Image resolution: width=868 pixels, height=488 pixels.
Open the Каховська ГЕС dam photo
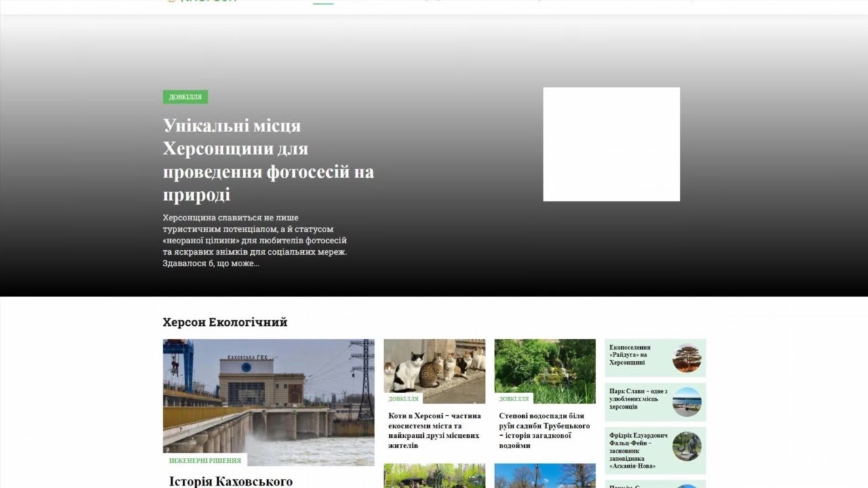[269, 403]
